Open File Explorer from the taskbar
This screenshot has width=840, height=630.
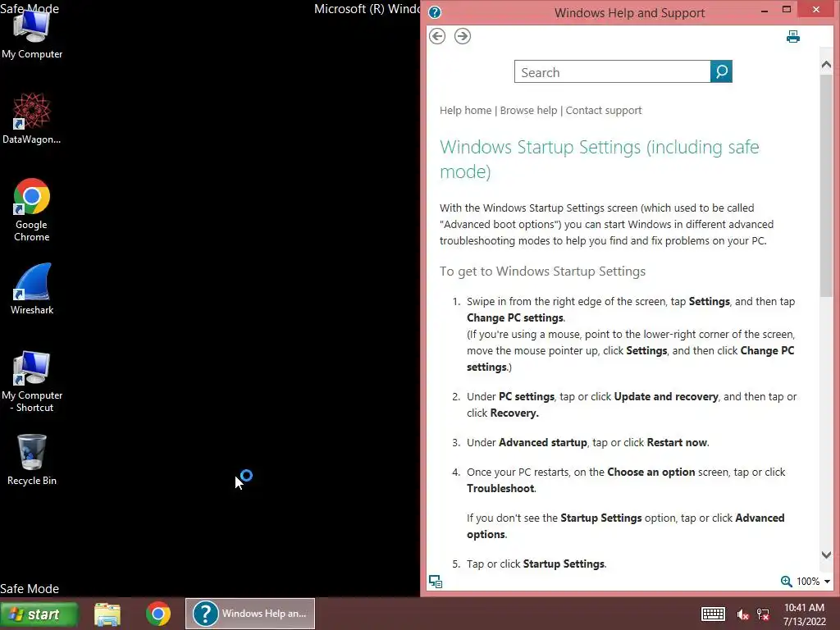[x=107, y=614]
